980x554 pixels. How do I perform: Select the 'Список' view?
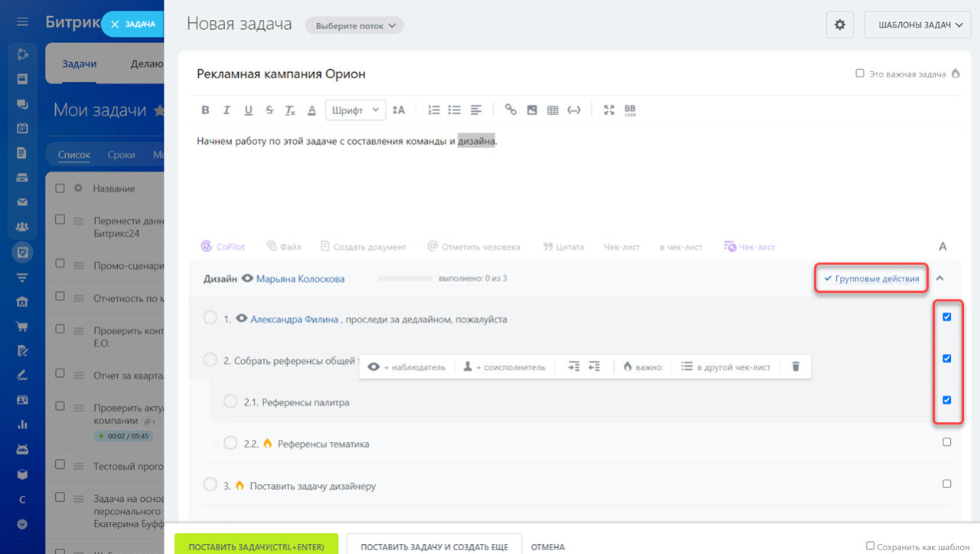click(74, 155)
